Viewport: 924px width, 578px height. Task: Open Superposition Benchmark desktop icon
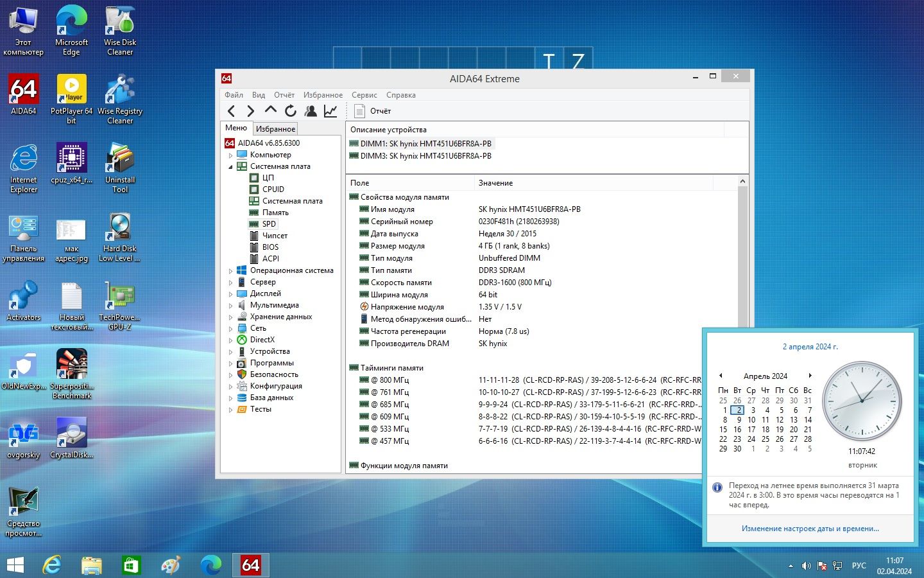[72, 374]
